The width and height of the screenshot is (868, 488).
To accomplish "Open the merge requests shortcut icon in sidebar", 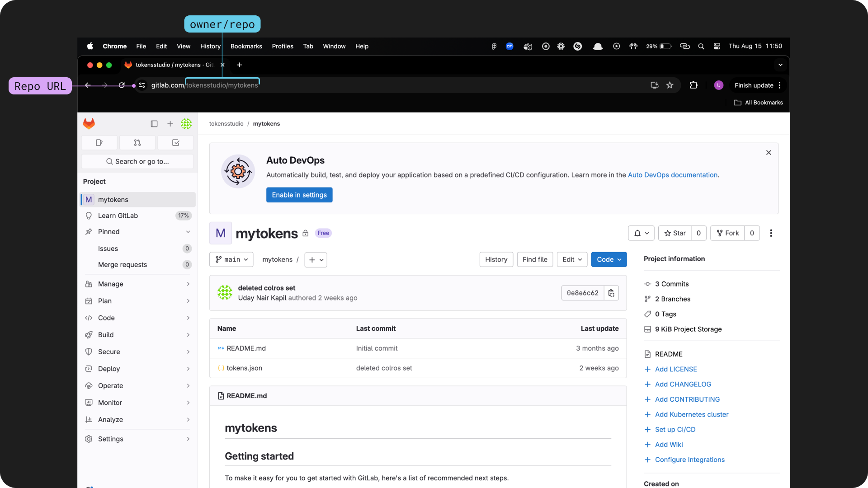I will pos(137,143).
